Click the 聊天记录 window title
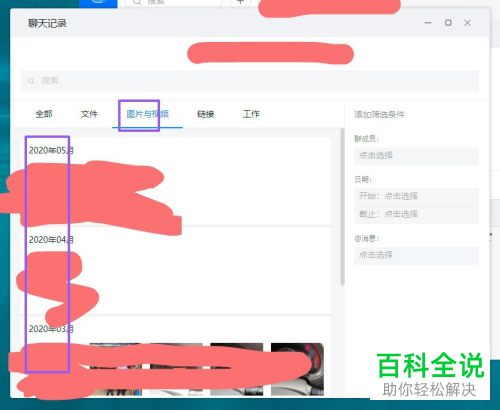This screenshot has height=410, width=500. [x=47, y=23]
